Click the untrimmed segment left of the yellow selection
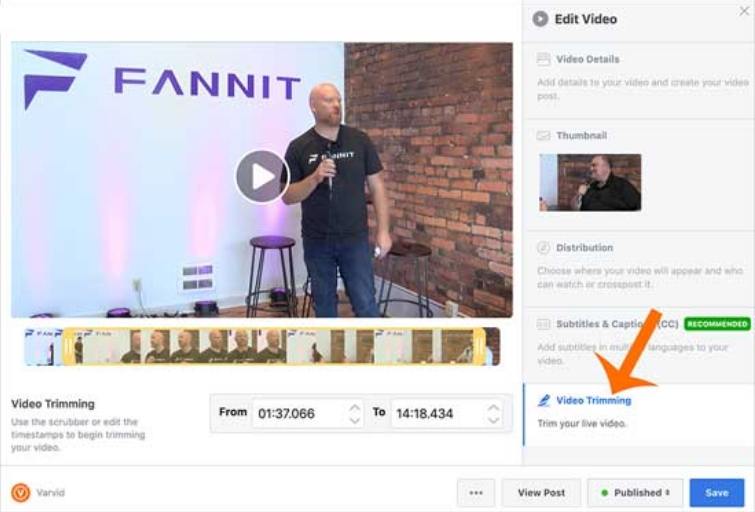The height and width of the screenshot is (512, 755). 44,346
